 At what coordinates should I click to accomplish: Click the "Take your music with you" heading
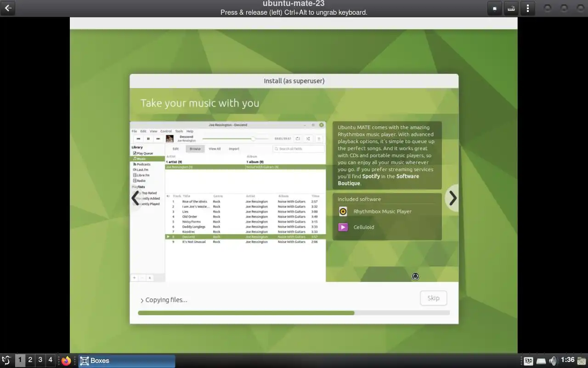pyautogui.click(x=200, y=103)
